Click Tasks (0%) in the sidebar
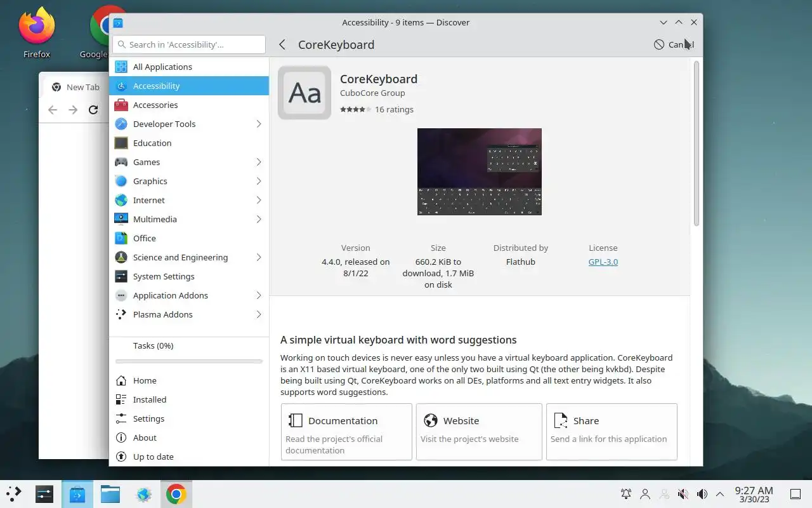Image resolution: width=812 pixels, height=508 pixels. click(x=154, y=345)
